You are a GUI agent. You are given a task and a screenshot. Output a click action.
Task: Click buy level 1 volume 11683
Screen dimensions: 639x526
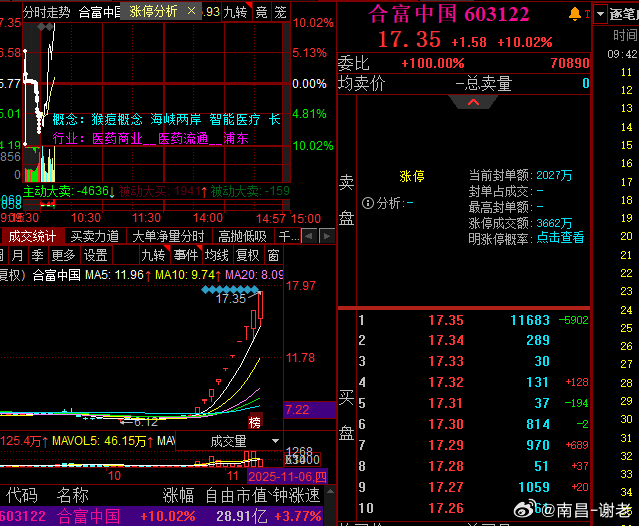[x=530, y=320]
